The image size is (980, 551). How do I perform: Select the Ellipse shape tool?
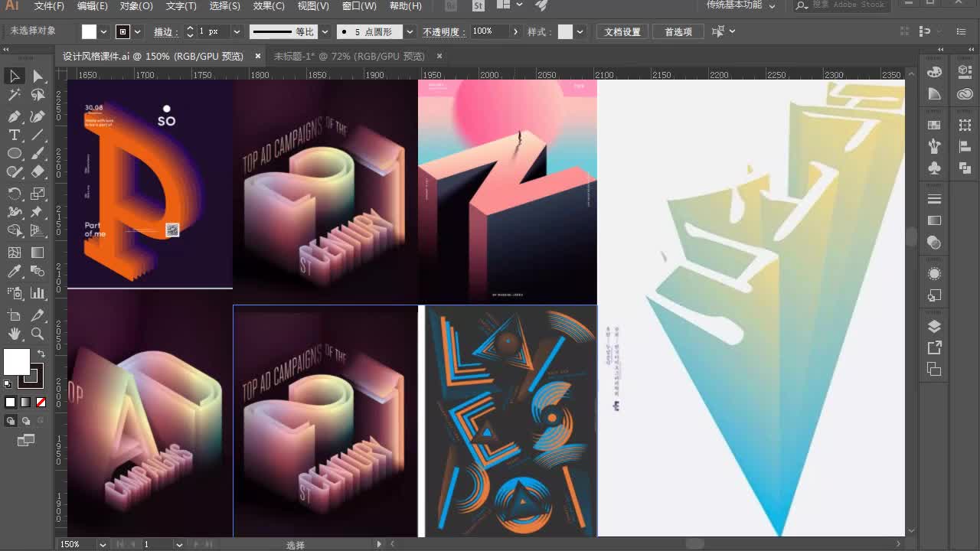14,153
